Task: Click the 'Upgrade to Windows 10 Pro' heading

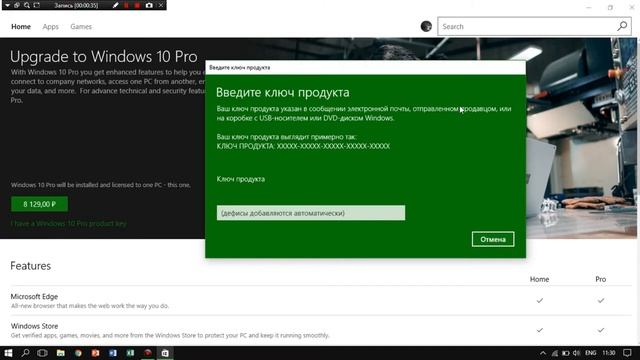Action: 104,57
